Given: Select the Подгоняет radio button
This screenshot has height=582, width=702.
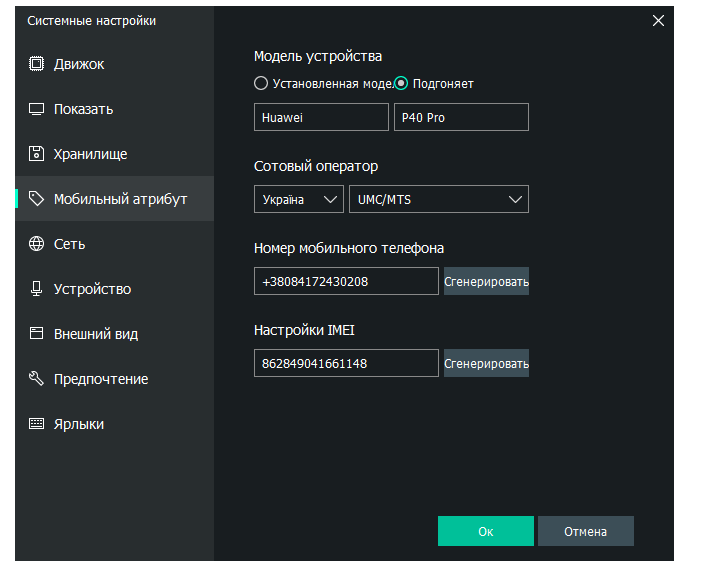Looking at the screenshot, I should coord(401,83).
